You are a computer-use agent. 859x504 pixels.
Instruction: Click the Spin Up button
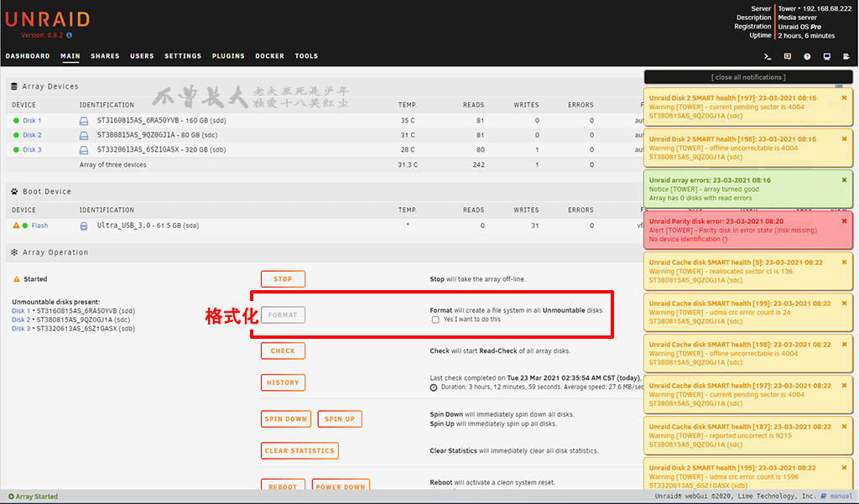340,419
